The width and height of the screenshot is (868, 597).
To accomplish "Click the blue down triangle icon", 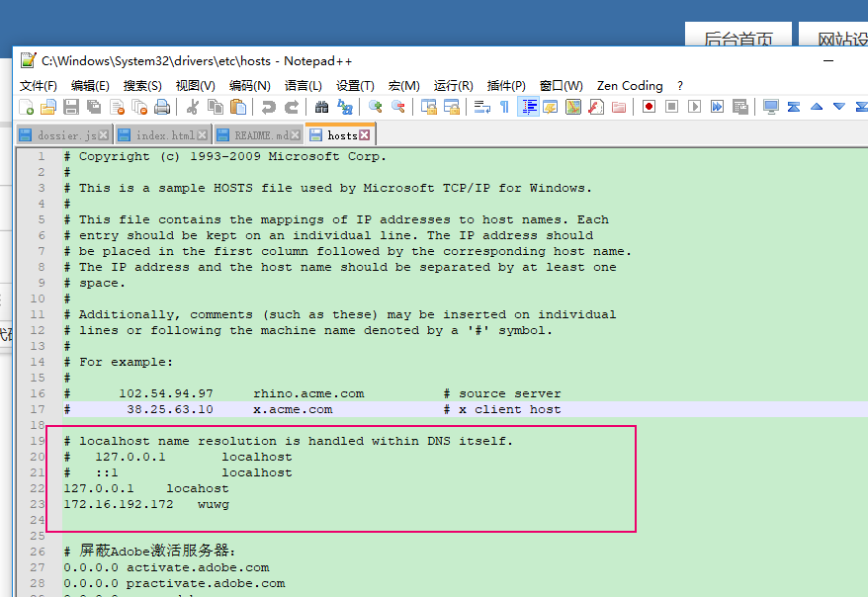I will 839,106.
